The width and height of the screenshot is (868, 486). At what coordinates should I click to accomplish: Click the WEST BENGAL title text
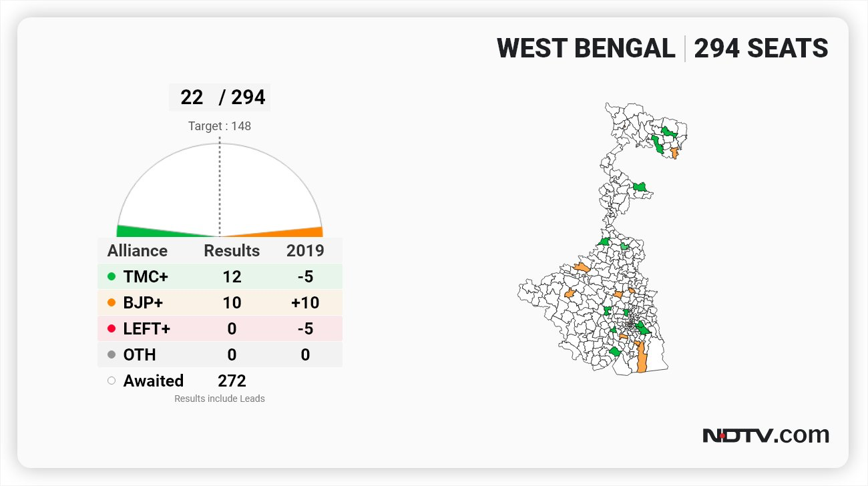point(586,49)
